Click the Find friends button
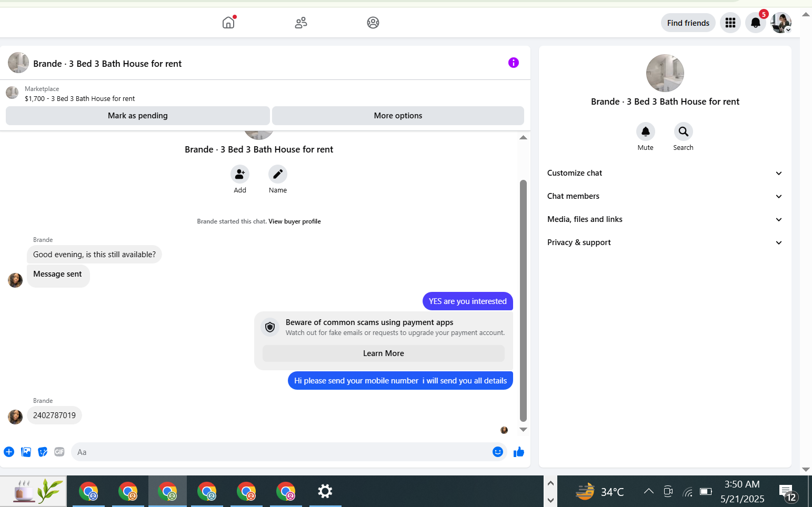Screen dimensions: 812x507 click(x=688, y=23)
